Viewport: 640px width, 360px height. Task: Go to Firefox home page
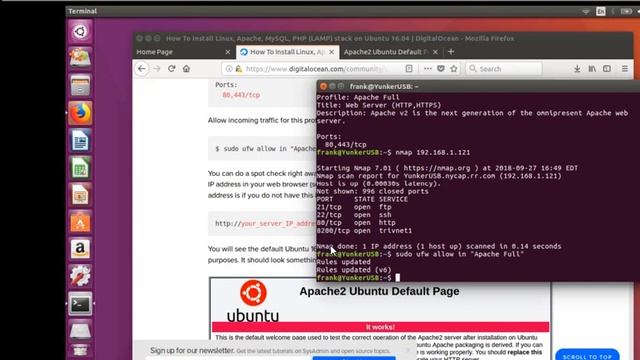(187, 69)
